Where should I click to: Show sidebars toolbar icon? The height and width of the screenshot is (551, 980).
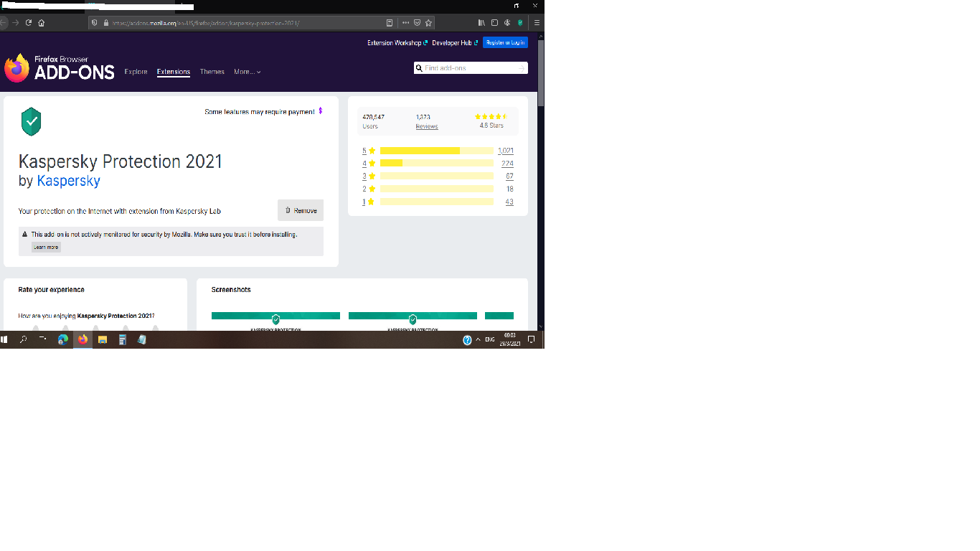point(494,23)
